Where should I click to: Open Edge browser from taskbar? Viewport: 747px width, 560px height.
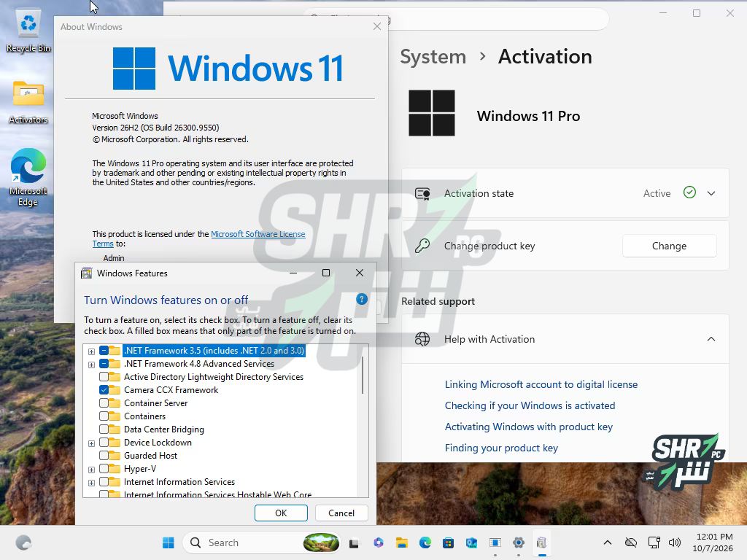pyautogui.click(x=425, y=542)
